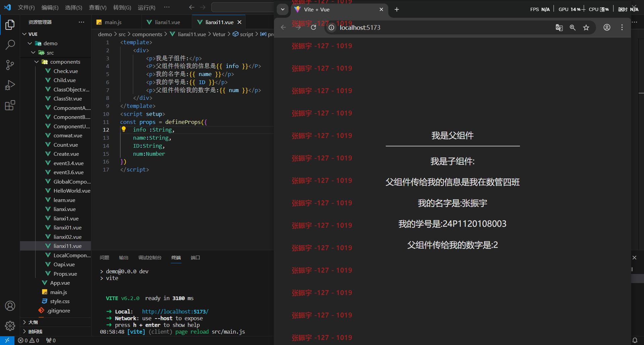Switch to the 输出 panel tab
Screen dimensions: 644x345
point(124,258)
